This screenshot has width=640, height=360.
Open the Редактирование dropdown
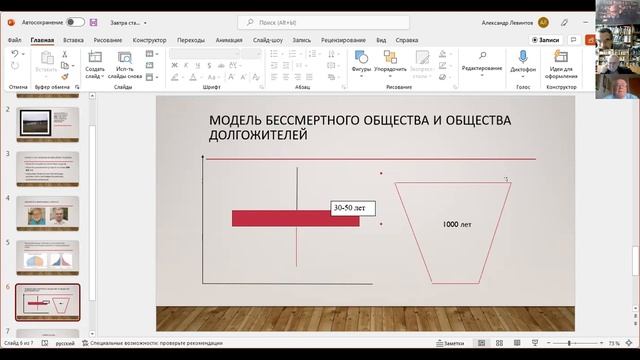(x=482, y=64)
